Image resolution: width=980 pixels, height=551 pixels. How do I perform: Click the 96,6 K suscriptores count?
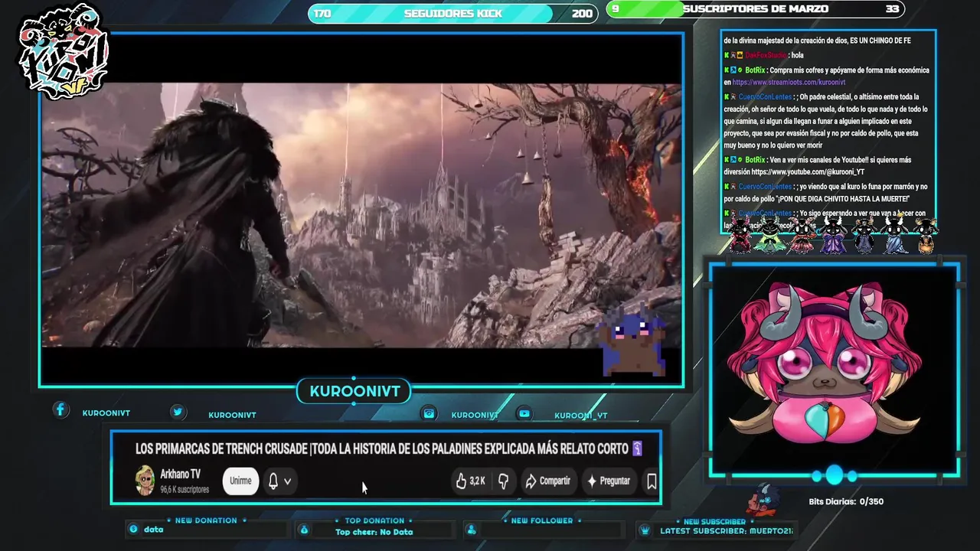(185, 490)
